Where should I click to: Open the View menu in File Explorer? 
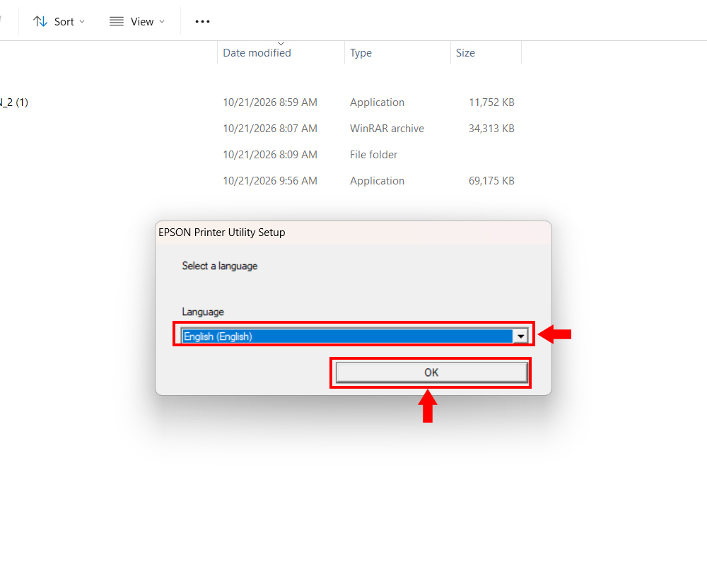(137, 22)
